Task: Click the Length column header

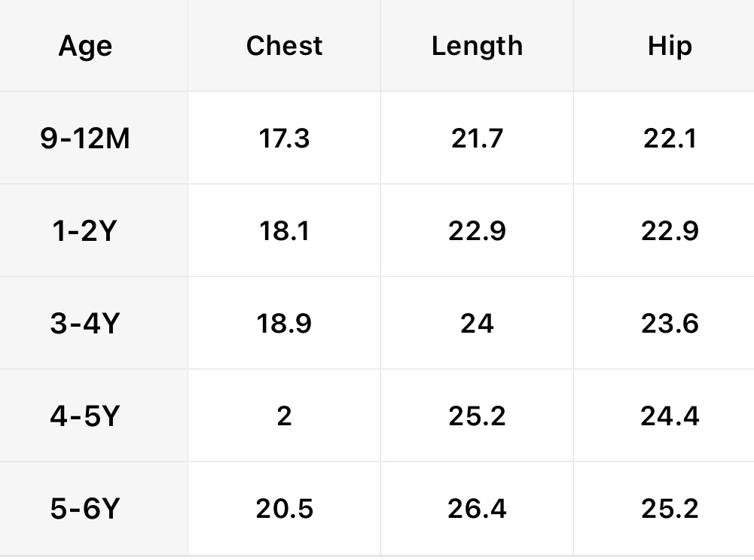Action: (x=477, y=46)
